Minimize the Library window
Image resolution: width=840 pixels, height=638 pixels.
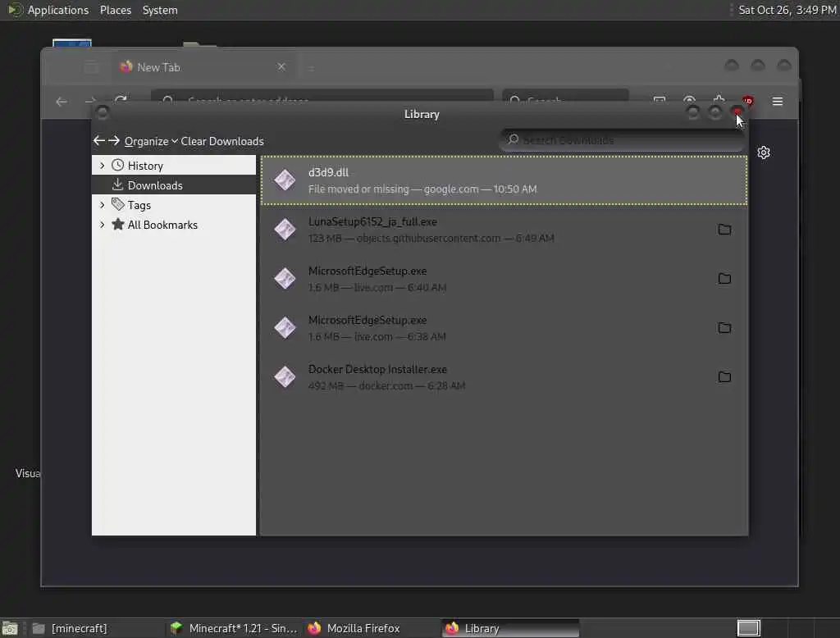692,112
